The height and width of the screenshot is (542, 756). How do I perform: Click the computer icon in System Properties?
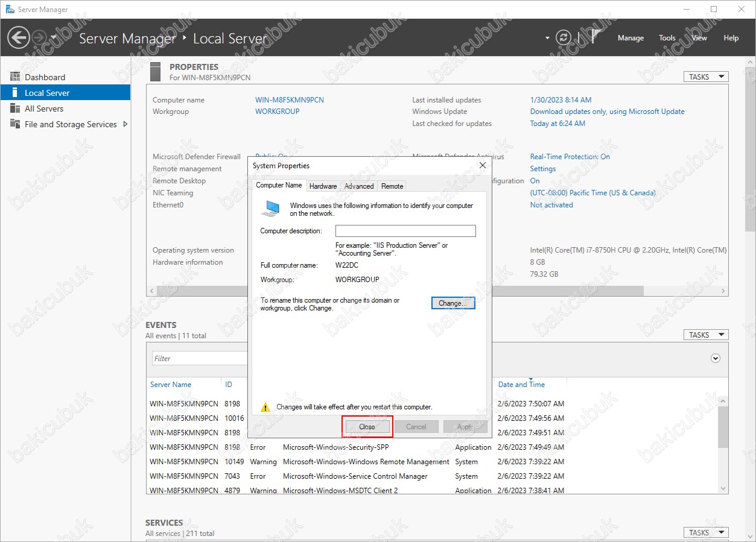[x=270, y=209]
